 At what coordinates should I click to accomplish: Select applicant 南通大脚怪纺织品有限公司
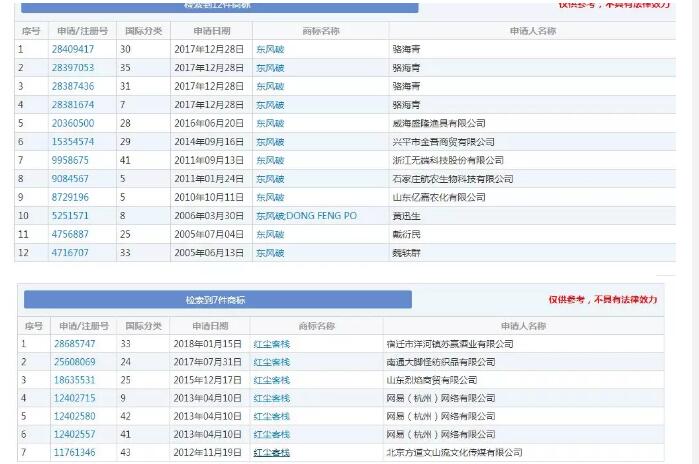pyautogui.click(x=440, y=362)
